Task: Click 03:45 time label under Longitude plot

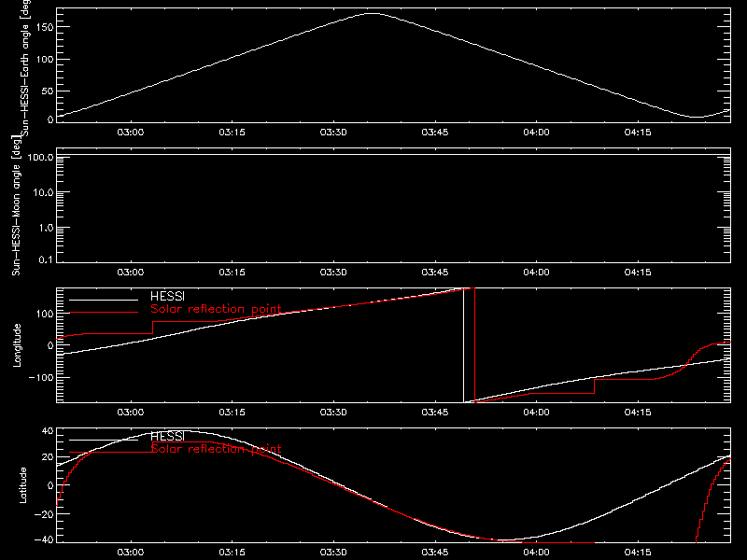Action: pos(435,413)
